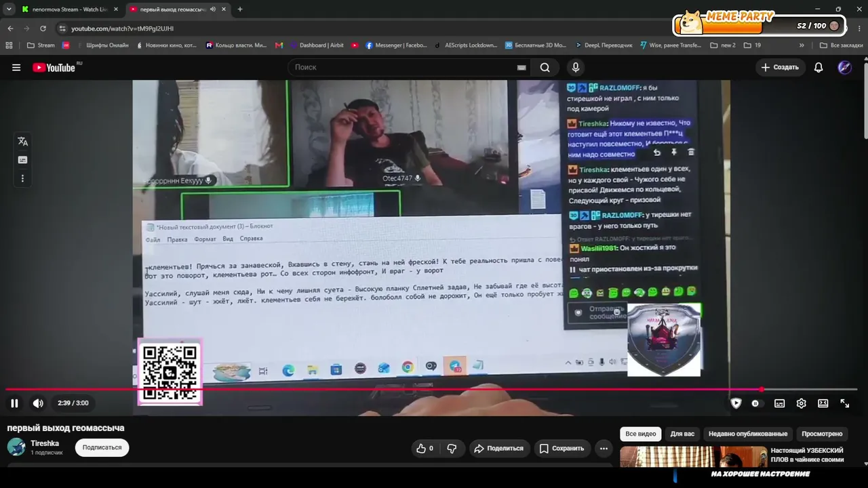Open the apps grid in bookmarks bar
This screenshot has width=868, height=488.
(9, 45)
